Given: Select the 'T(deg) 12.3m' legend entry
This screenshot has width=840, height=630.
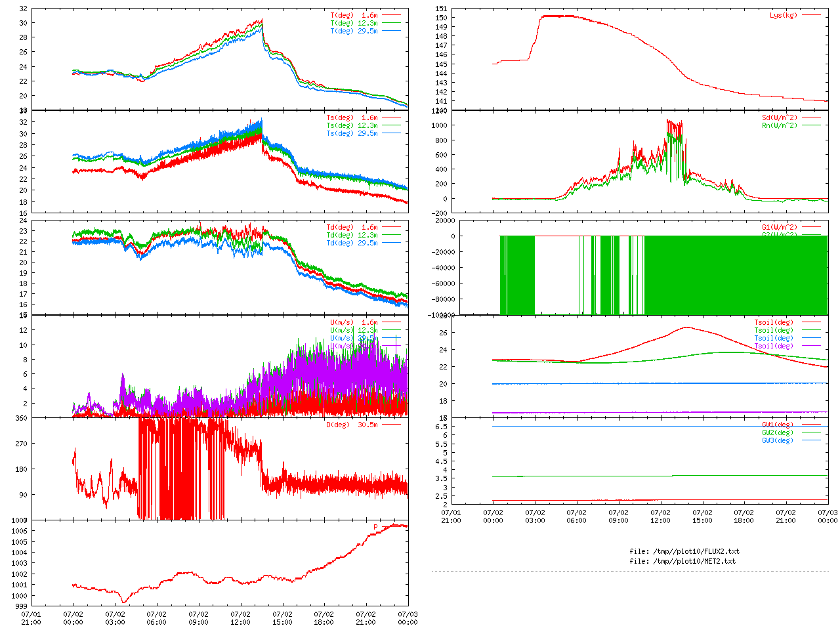Looking at the screenshot, I should click(x=354, y=23).
